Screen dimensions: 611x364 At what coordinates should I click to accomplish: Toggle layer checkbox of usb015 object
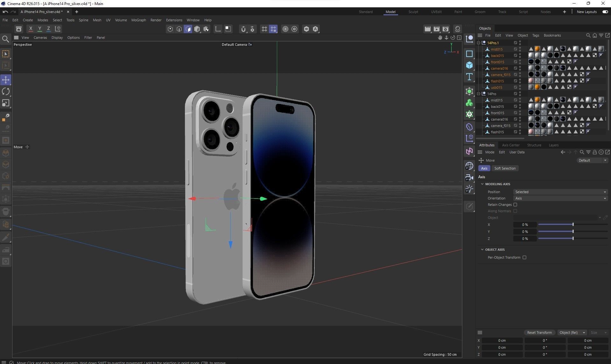click(516, 87)
